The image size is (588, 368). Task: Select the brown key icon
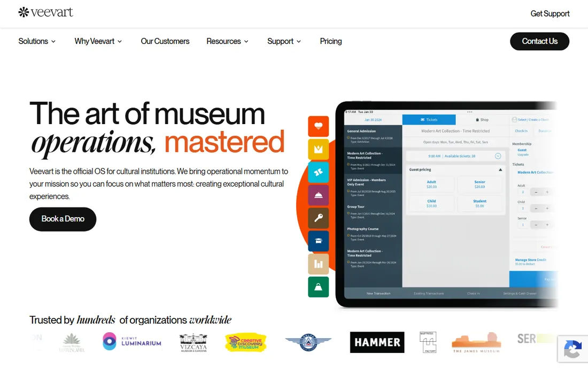coord(319,218)
